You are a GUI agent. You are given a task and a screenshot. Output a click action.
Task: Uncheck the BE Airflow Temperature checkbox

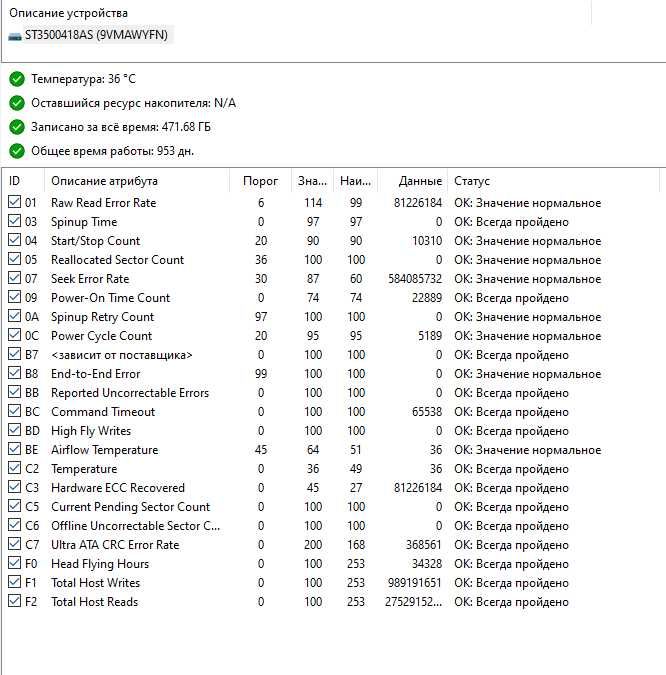pos(14,449)
